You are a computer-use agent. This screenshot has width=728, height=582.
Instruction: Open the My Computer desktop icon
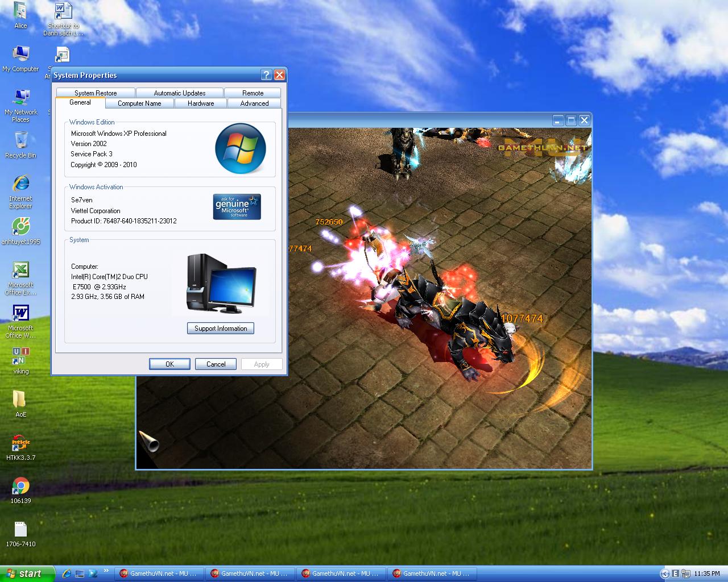[20, 59]
